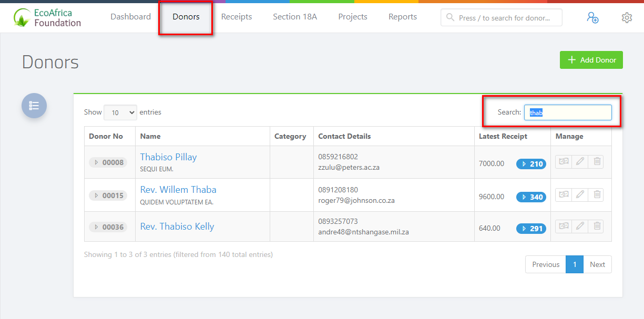Open the Show entries dropdown
Screen dimensions: 644x319
pyautogui.click(x=120, y=112)
